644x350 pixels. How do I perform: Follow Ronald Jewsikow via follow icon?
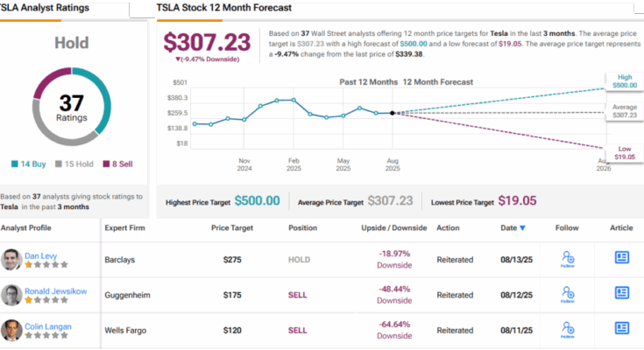pyautogui.click(x=568, y=294)
